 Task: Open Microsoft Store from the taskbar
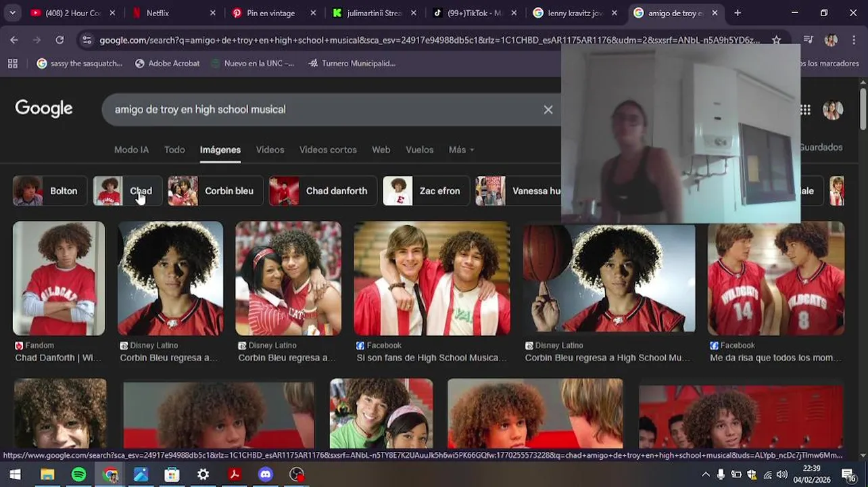coord(172,474)
